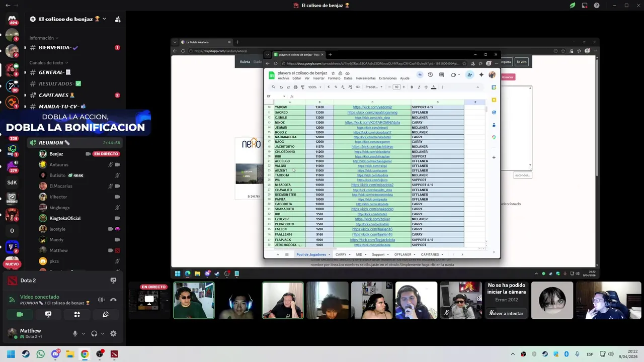This screenshot has height=362, width=644.
Task: Toggle the Discord camera button
Action: (x=20, y=314)
